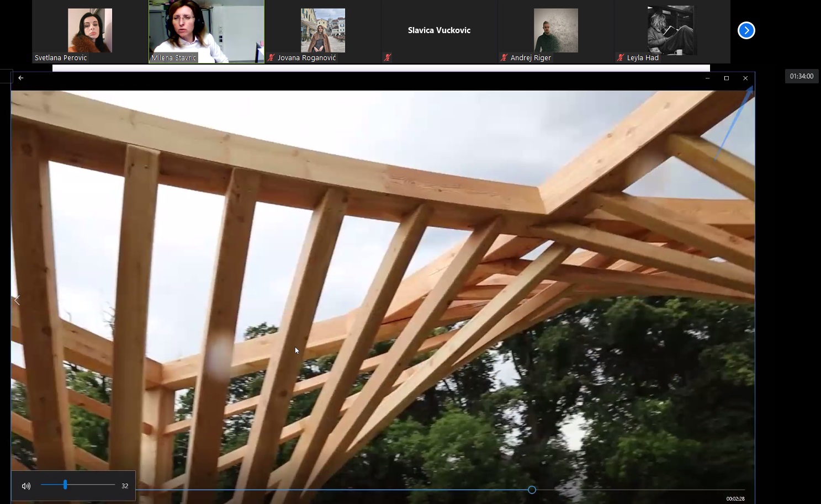Screen dimensions: 821x504
Task: Select Andrej Riger's video thumbnail
Action: [556, 31]
